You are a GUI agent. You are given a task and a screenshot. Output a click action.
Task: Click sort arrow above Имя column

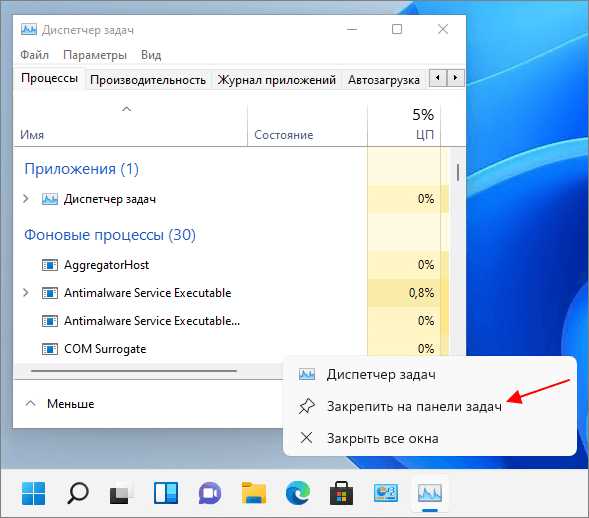(127, 109)
